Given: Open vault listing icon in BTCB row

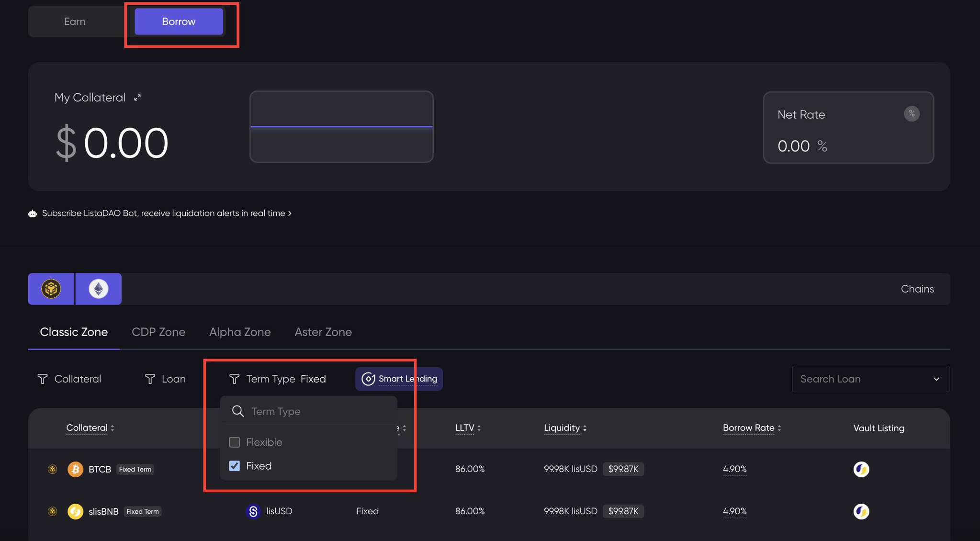Looking at the screenshot, I should pos(861,469).
